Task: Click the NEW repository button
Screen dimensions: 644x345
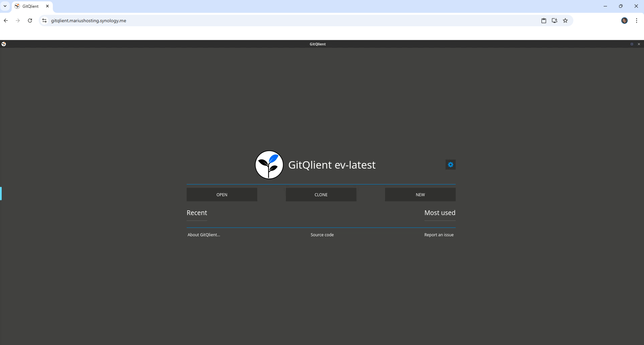Action: pyautogui.click(x=420, y=195)
